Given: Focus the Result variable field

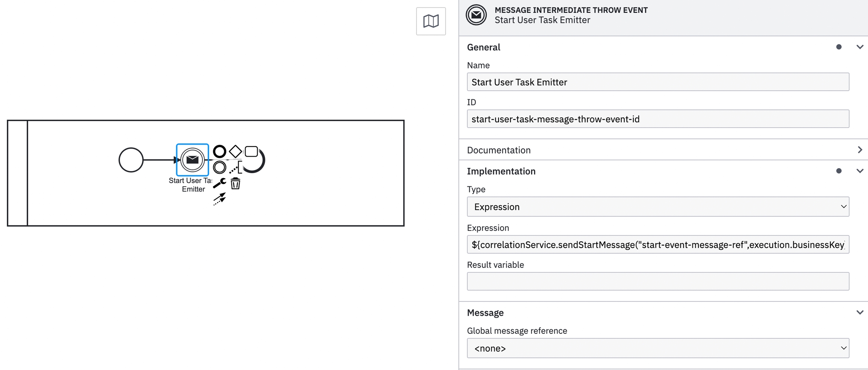Looking at the screenshot, I should (x=657, y=281).
